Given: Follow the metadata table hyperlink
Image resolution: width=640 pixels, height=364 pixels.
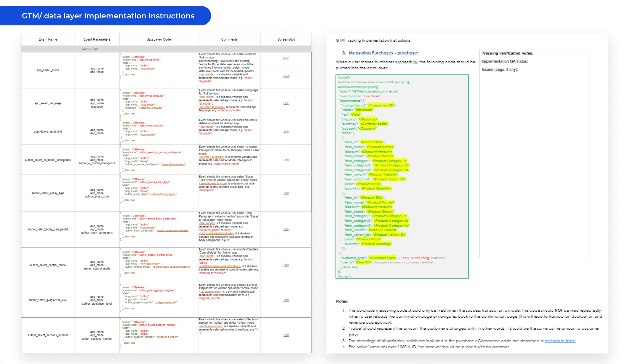Looking at the screenshot, I should tap(560, 341).
